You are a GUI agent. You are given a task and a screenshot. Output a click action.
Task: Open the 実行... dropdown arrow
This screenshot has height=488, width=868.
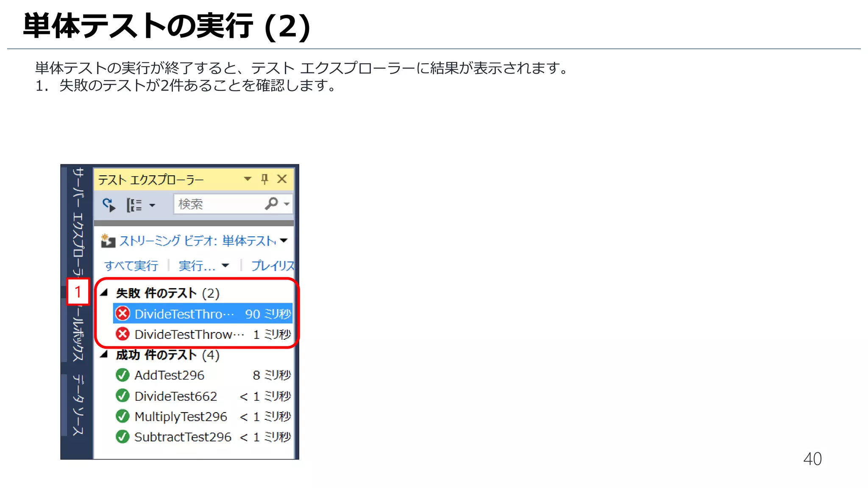[x=225, y=266]
